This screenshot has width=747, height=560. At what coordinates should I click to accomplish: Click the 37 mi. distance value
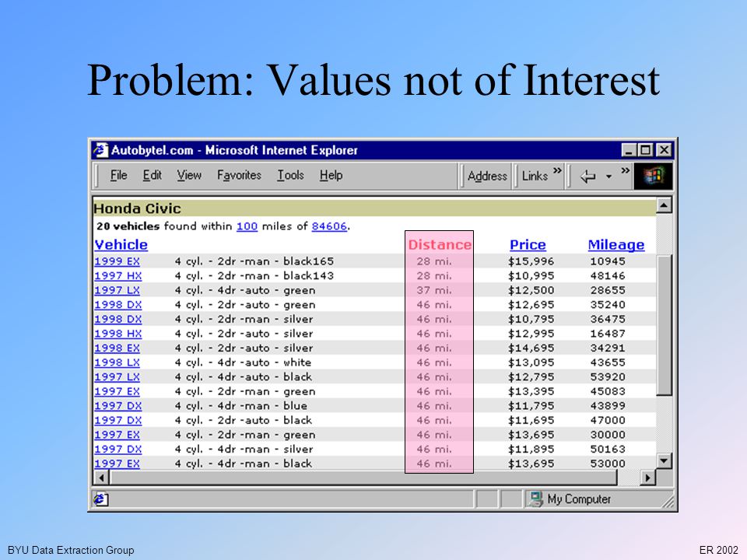[x=434, y=290]
